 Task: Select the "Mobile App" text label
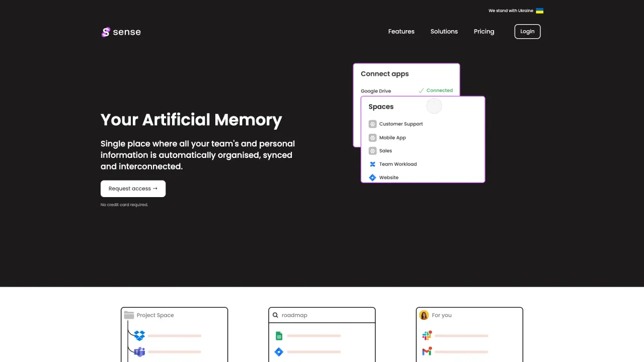click(392, 138)
